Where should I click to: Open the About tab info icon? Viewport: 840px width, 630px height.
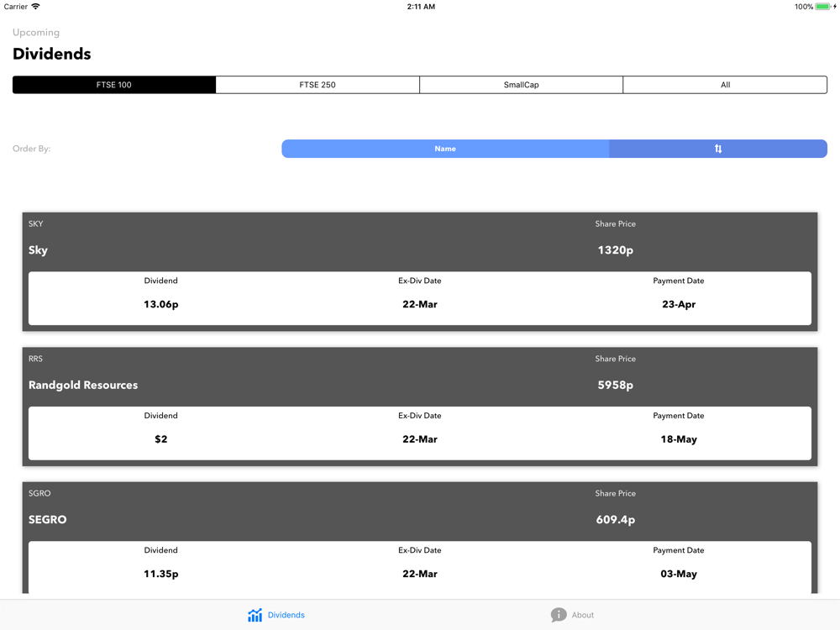pyautogui.click(x=559, y=615)
